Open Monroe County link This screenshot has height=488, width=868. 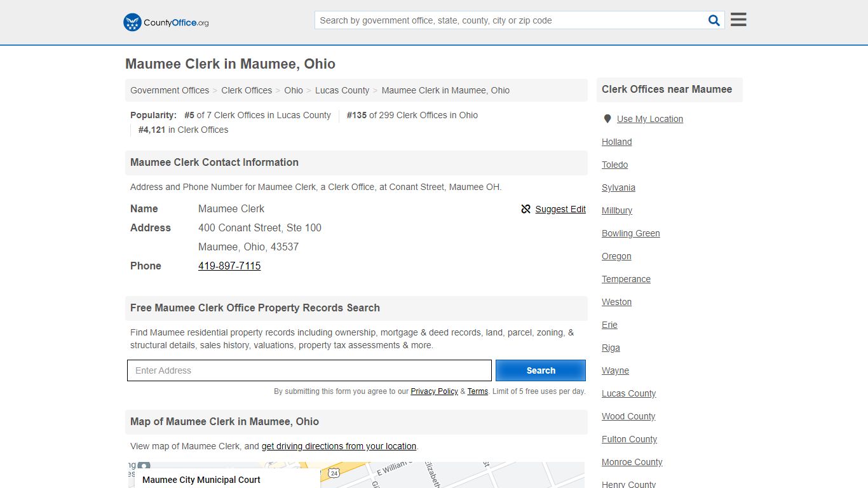pos(632,462)
